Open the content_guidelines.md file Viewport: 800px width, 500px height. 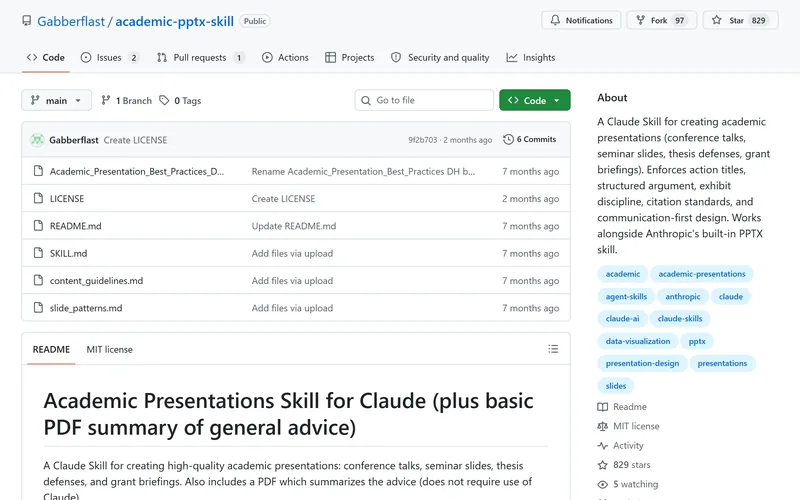[x=96, y=281]
